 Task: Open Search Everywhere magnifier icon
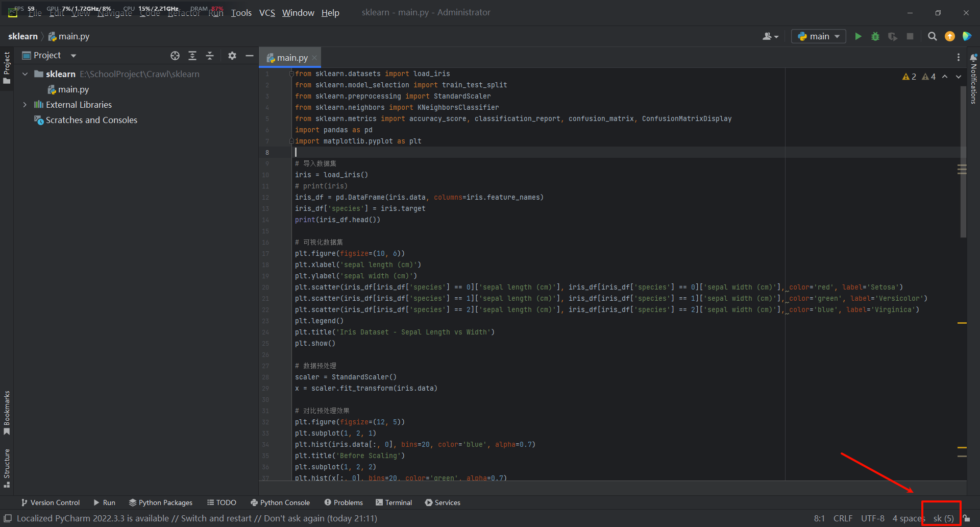[x=933, y=36]
